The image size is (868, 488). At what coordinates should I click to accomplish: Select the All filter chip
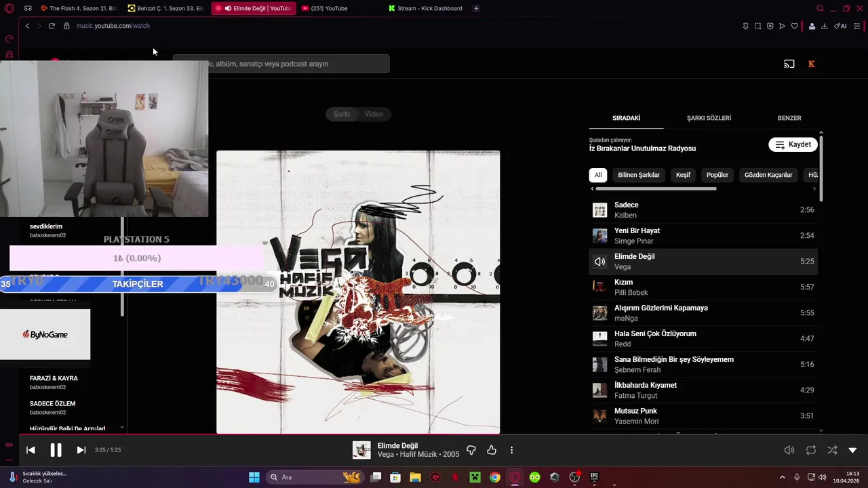[x=597, y=175]
